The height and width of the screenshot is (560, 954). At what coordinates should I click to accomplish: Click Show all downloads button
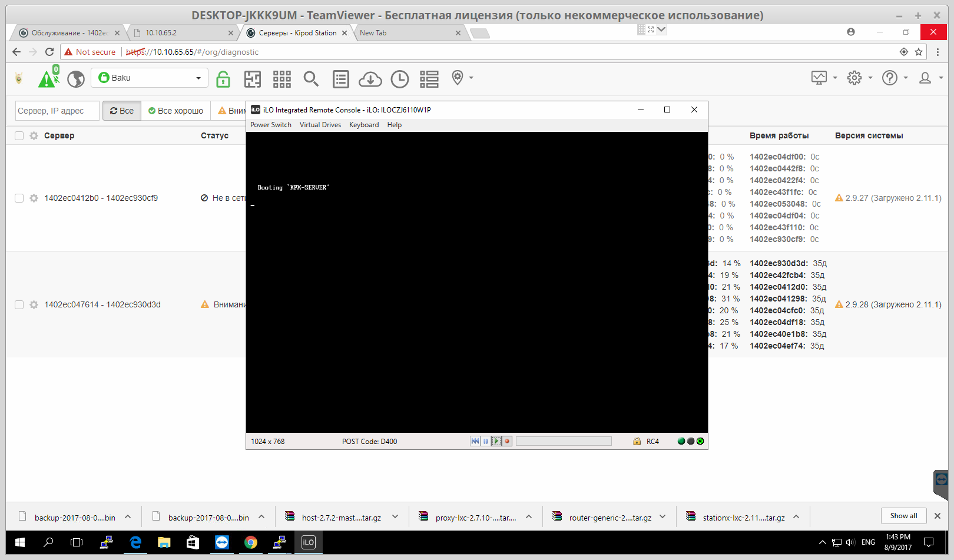903,516
